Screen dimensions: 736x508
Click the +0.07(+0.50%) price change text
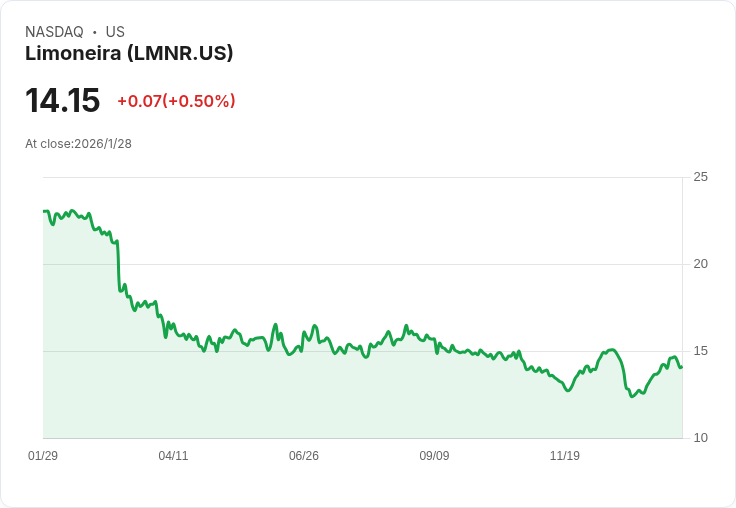176,101
